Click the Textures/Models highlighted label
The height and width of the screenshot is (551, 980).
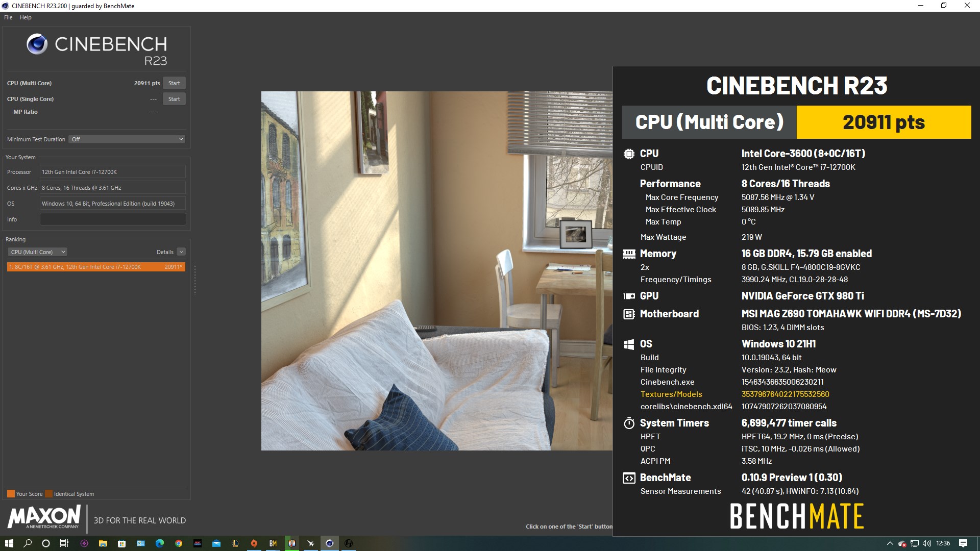coord(671,394)
